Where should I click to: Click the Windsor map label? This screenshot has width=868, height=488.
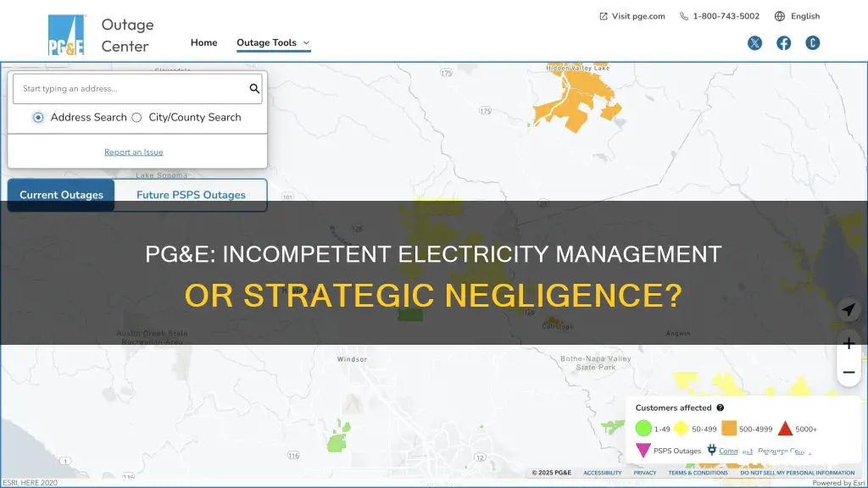352,359
